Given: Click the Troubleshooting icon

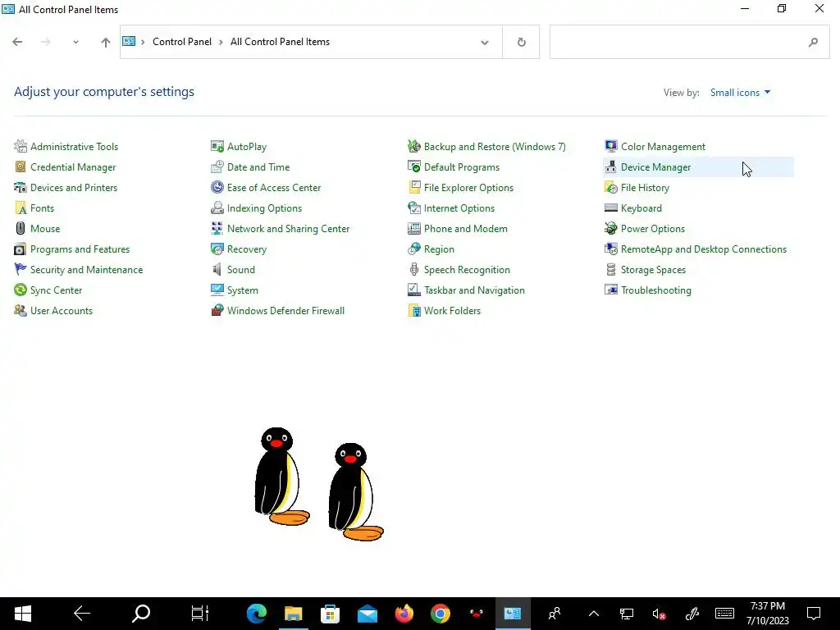Looking at the screenshot, I should click(x=610, y=290).
